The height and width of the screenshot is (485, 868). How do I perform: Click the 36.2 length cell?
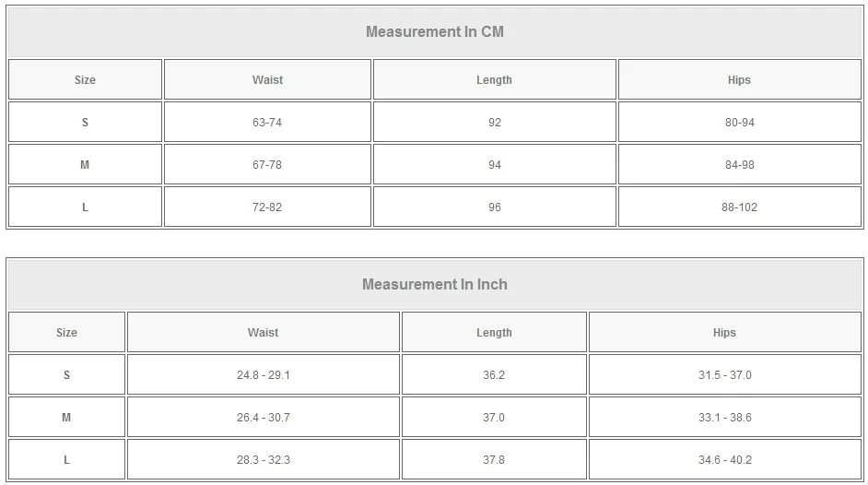pyautogui.click(x=494, y=375)
